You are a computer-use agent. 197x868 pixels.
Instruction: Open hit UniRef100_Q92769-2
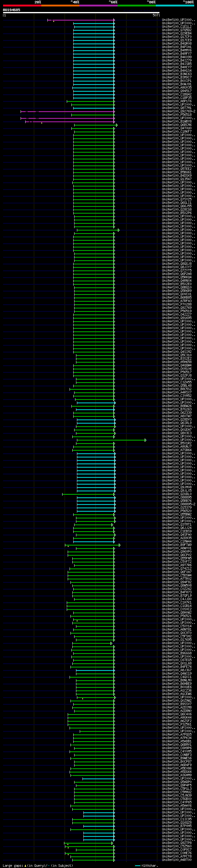[179, 111]
